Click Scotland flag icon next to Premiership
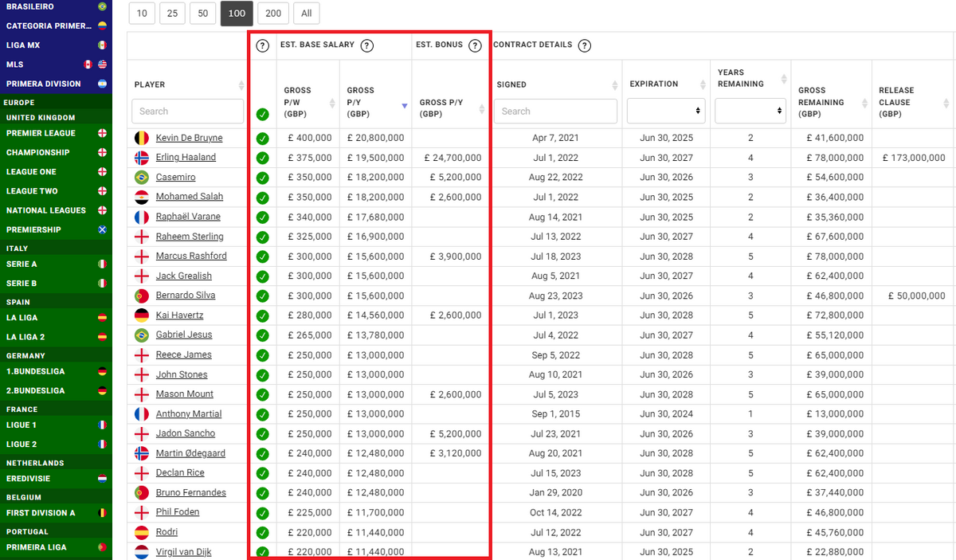Image resolution: width=956 pixels, height=560 pixels. click(x=102, y=229)
